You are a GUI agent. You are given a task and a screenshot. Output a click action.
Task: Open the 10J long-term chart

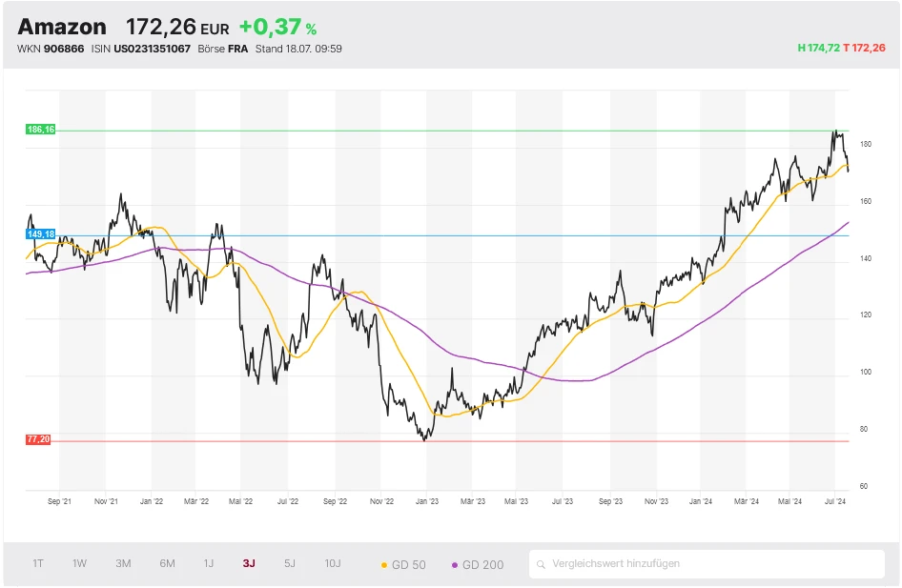332,563
